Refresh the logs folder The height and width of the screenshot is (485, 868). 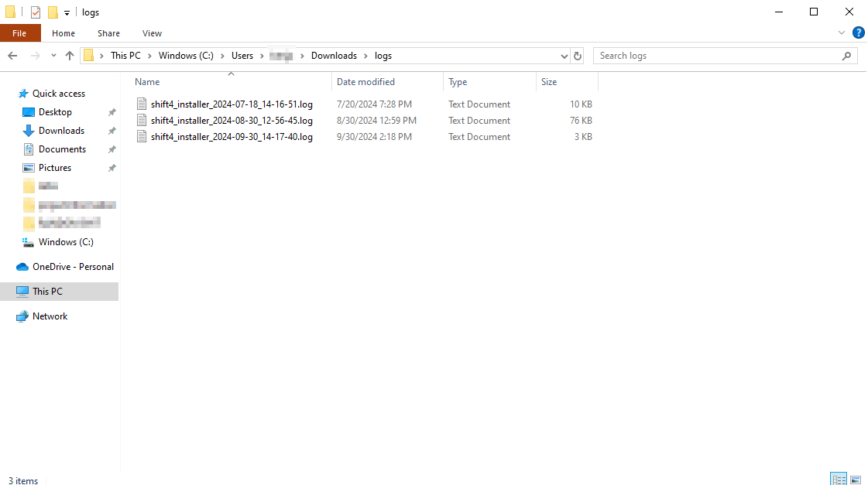pos(578,56)
